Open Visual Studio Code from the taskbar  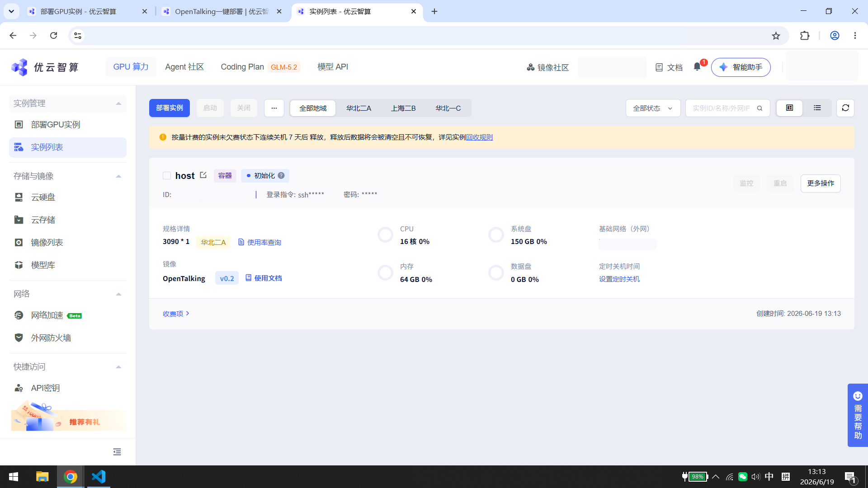click(99, 477)
